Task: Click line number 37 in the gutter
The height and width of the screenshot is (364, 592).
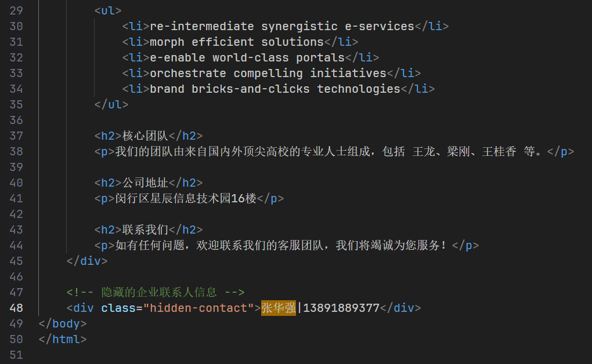Action: pyautogui.click(x=17, y=136)
